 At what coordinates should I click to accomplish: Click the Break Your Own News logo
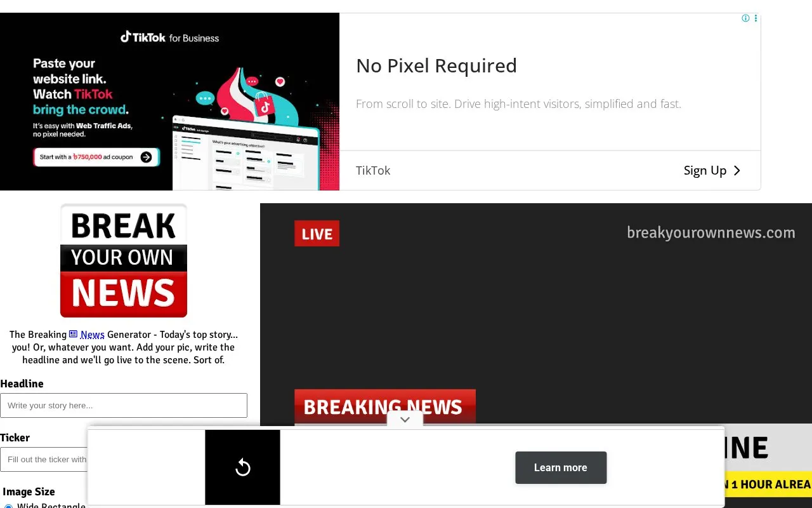[x=124, y=260]
